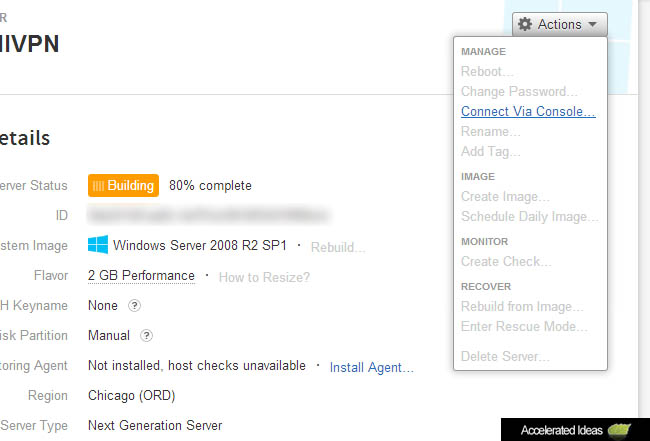Click help icon next to Disk Partition Manual
The image size is (650, 441).
[146, 336]
